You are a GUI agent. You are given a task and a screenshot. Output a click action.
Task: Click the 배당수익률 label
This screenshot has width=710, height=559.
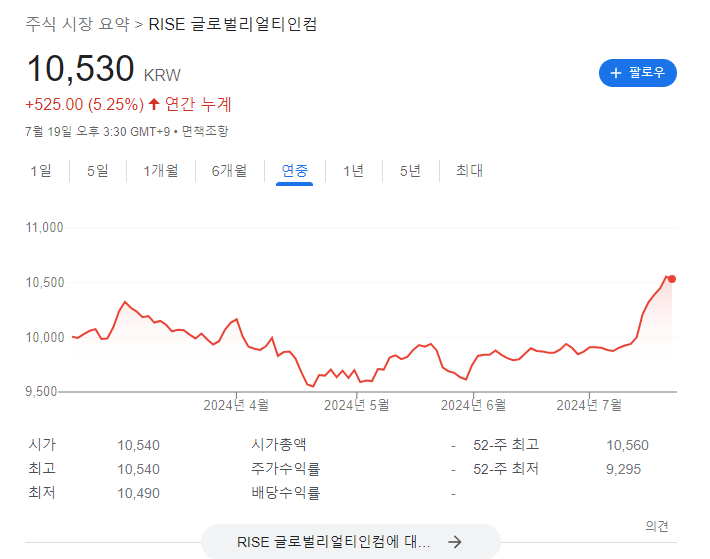click(285, 492)
